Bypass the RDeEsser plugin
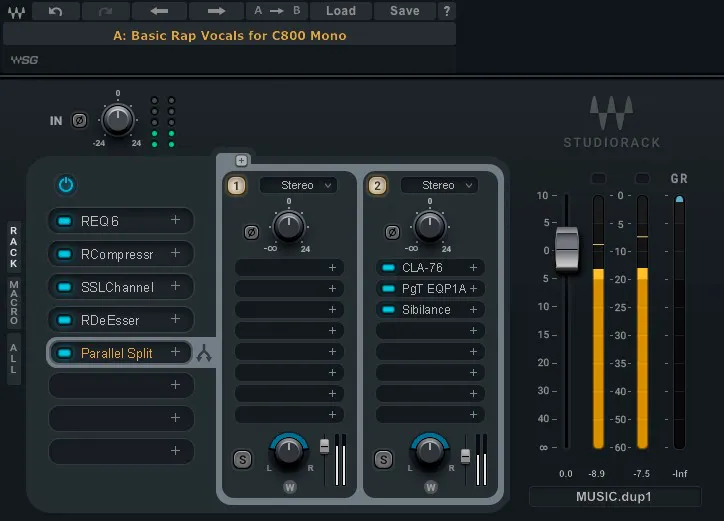 point(65,320)
